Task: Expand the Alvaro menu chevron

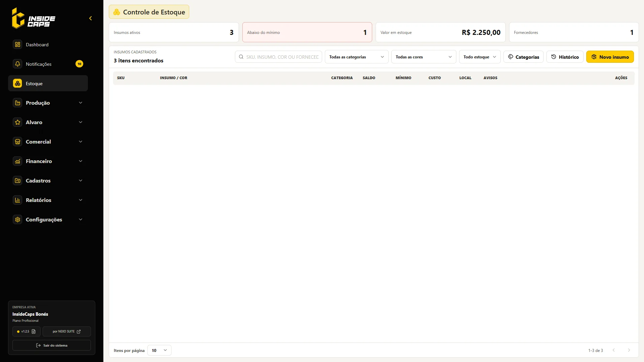Action: point(81,122)
